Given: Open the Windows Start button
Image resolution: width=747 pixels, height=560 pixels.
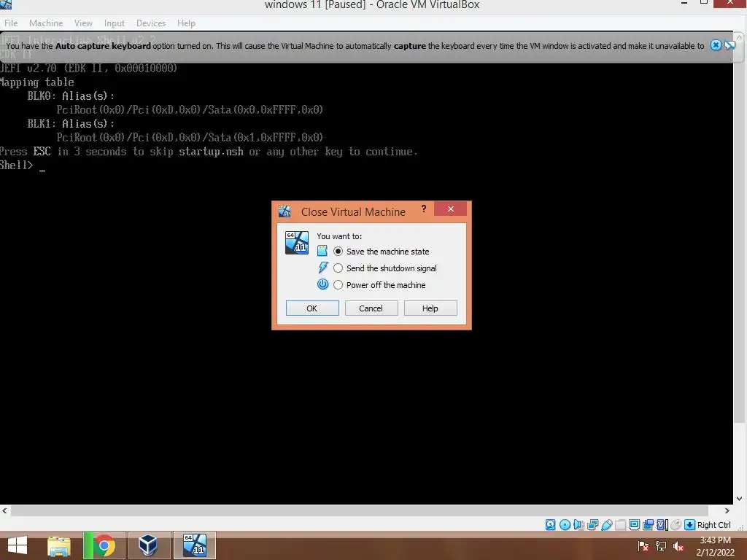Looking at the screenshot, I should click(18, 545).
